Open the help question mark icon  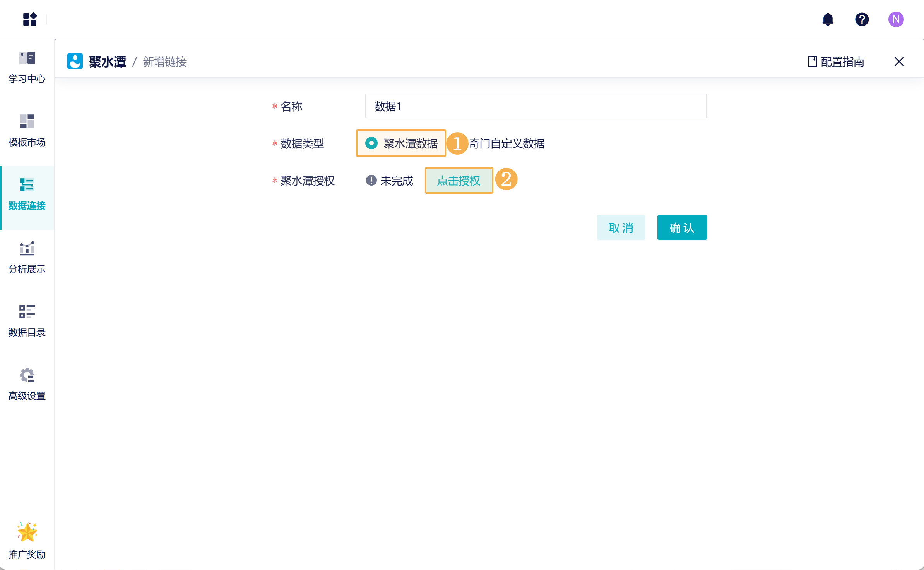862,19
